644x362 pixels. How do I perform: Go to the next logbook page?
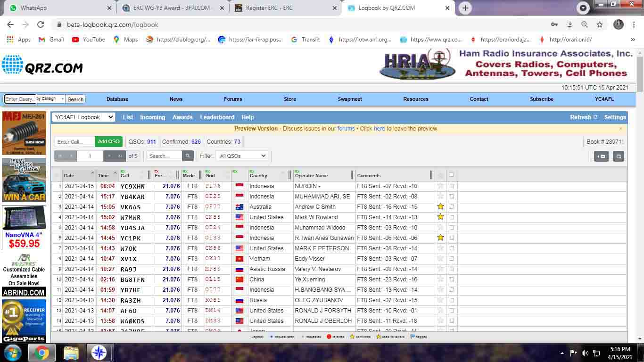[109, 156]
